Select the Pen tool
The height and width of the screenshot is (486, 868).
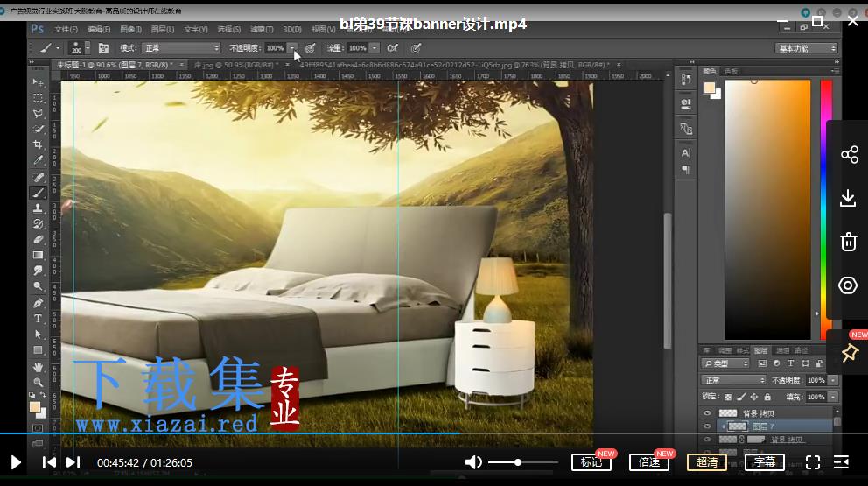click(38, 303)
